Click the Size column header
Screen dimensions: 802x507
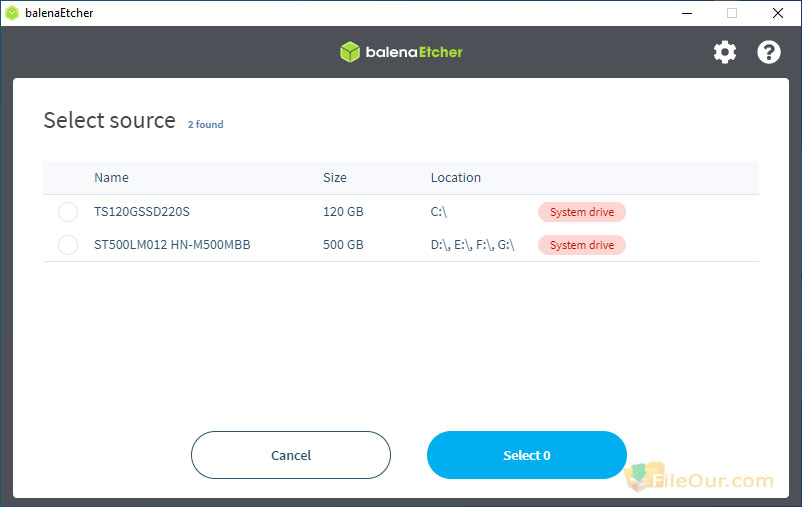coord(335,178)
